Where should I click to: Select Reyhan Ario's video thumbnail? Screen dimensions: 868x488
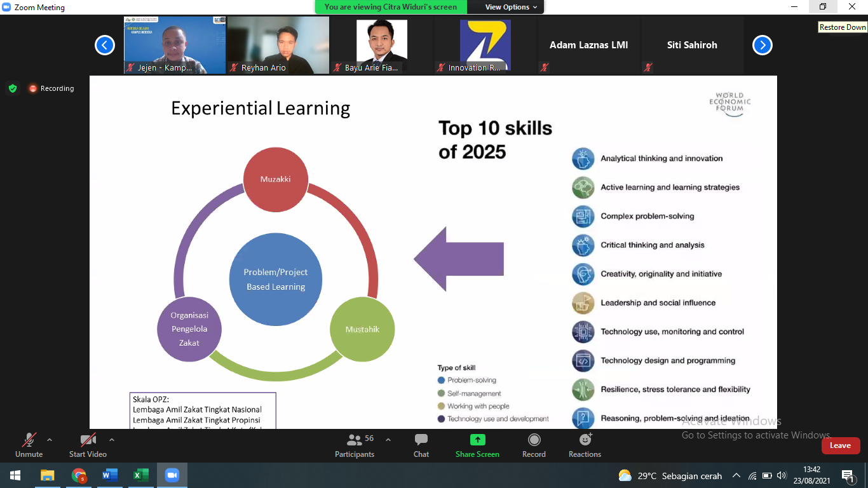pyautogui.click(x=278, y=45)
